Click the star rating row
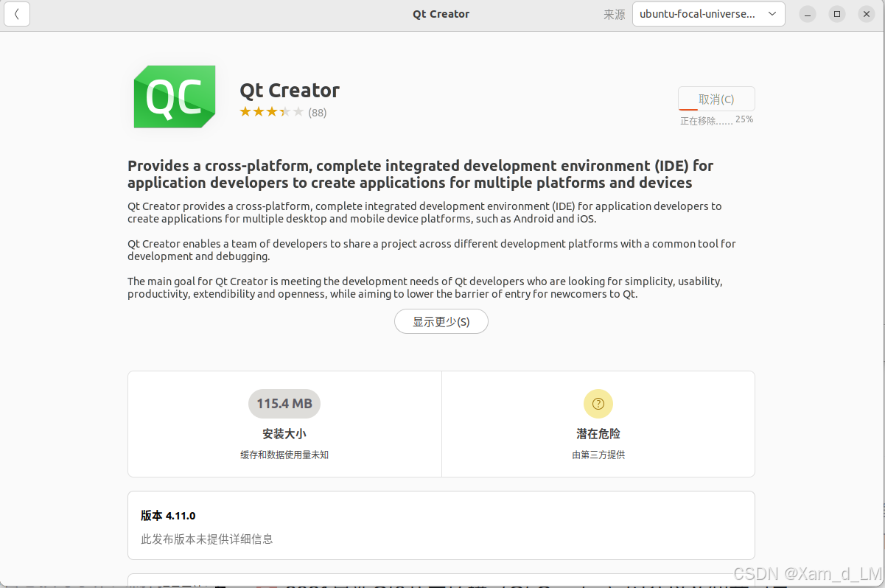Image resolution: width=885 pixels, height=588 pixels. coord(271,112)
